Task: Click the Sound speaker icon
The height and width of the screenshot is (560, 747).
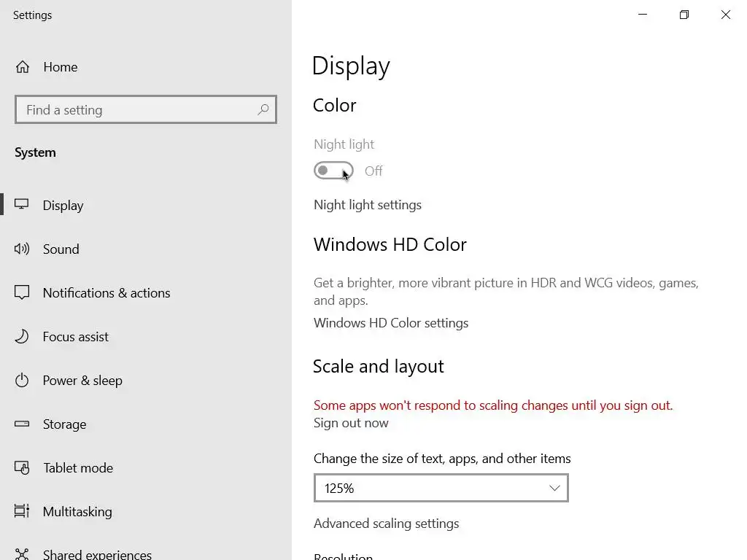Action: [21, 249]
